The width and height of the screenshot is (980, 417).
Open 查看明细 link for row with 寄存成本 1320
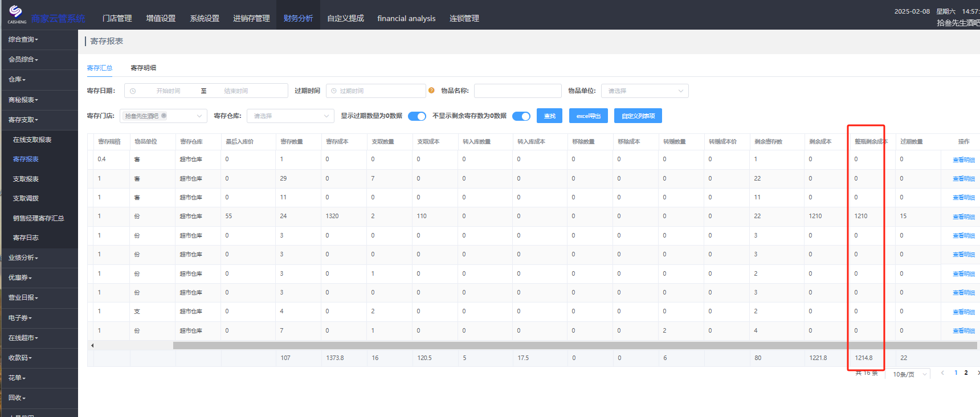963,217
